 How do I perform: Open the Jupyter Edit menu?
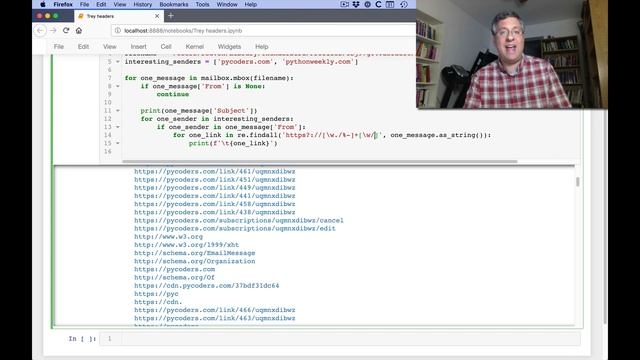(x=83, y=47)
